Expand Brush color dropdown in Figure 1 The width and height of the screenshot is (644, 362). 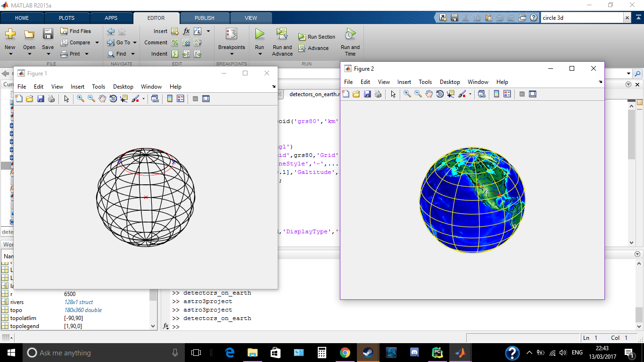click(143, 99)
